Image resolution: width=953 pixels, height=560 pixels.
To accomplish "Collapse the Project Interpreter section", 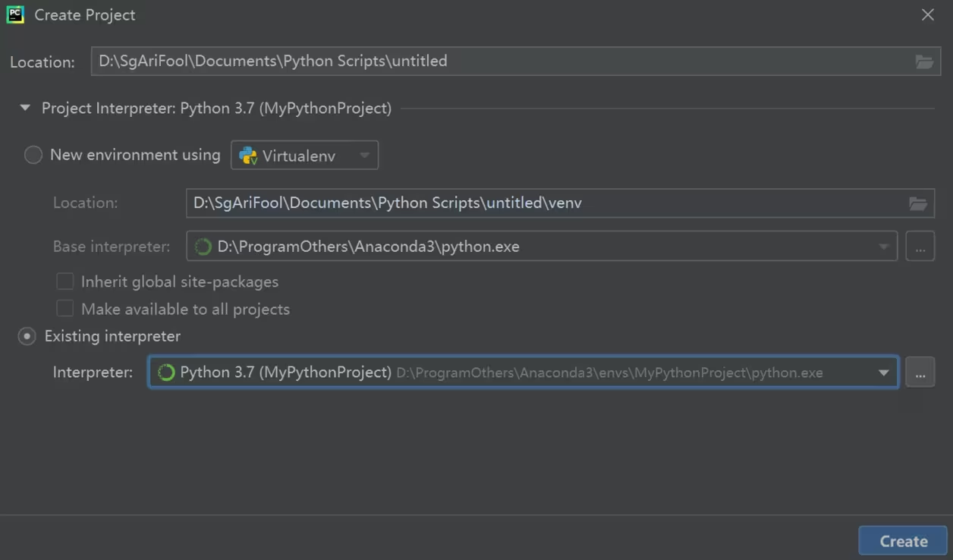I will coord(25,109).
